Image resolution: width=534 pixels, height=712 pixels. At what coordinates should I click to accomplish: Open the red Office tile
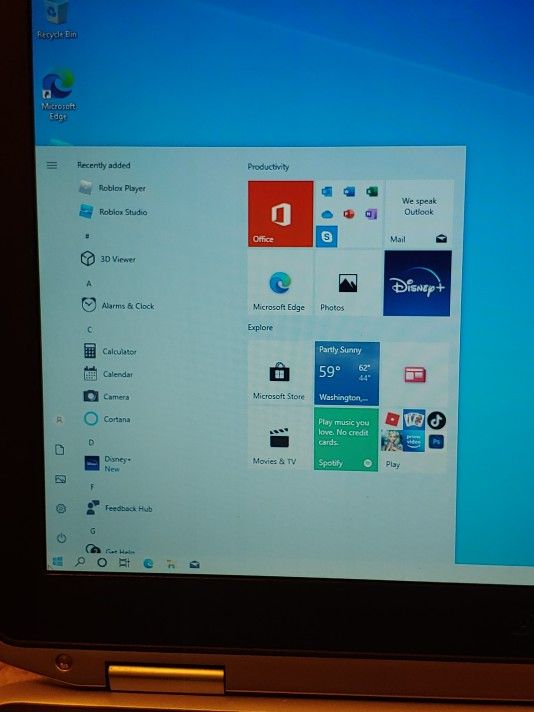point(280,213)
